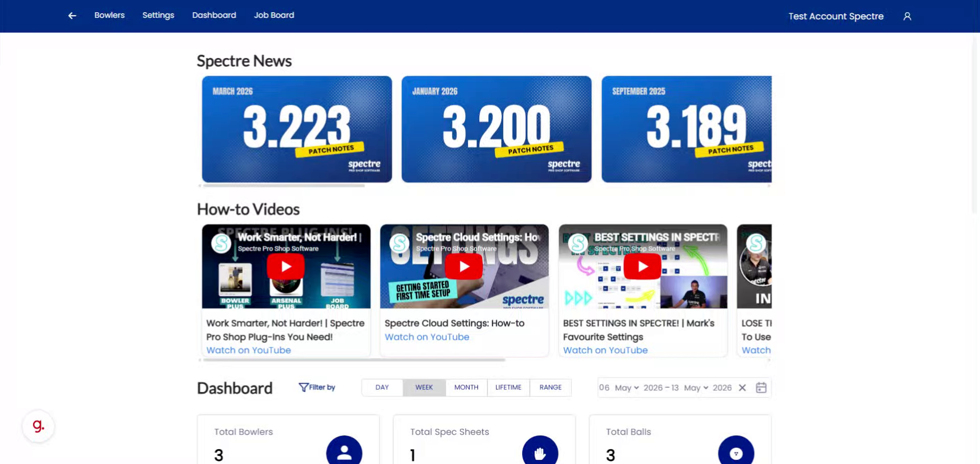Open the user profile icon

click(907, 16)
